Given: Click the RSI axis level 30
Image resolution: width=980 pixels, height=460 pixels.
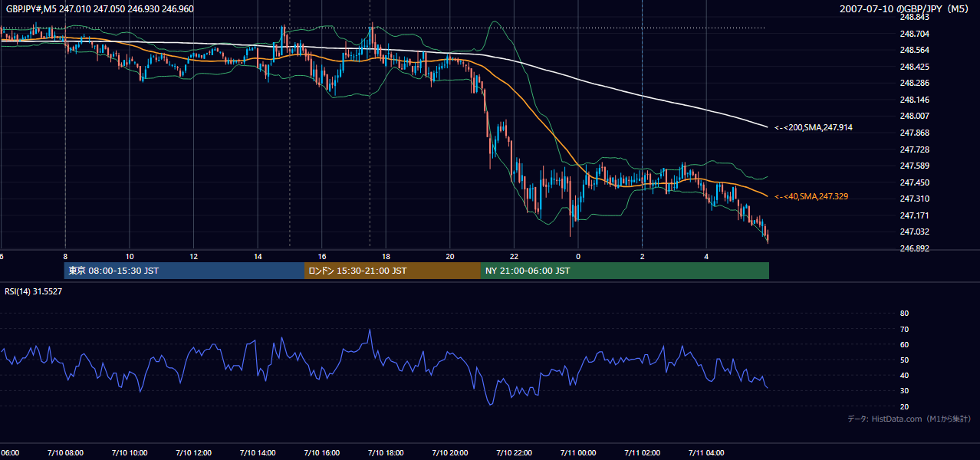Looking at the screenshot, I should [x=904, y=391].
